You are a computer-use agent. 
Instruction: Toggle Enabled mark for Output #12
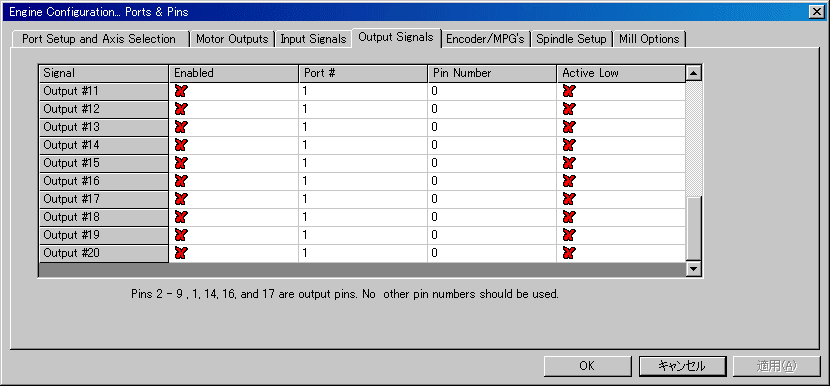181,109
